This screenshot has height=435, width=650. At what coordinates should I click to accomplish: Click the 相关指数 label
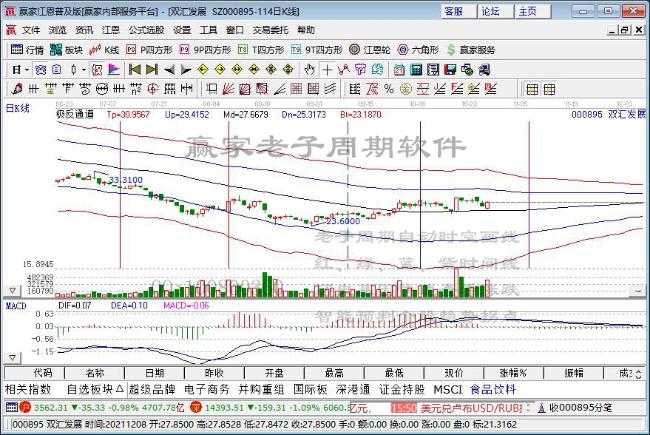point(28,389)
